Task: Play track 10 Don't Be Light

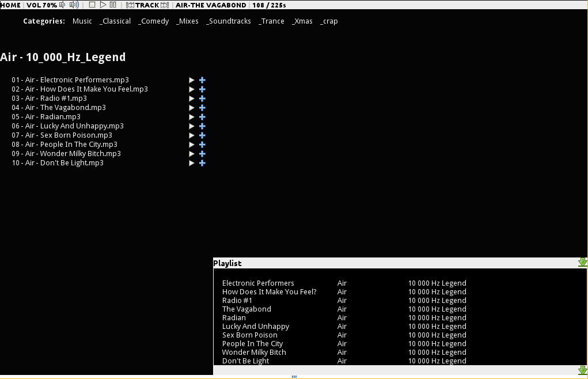Action: point(192,163)
